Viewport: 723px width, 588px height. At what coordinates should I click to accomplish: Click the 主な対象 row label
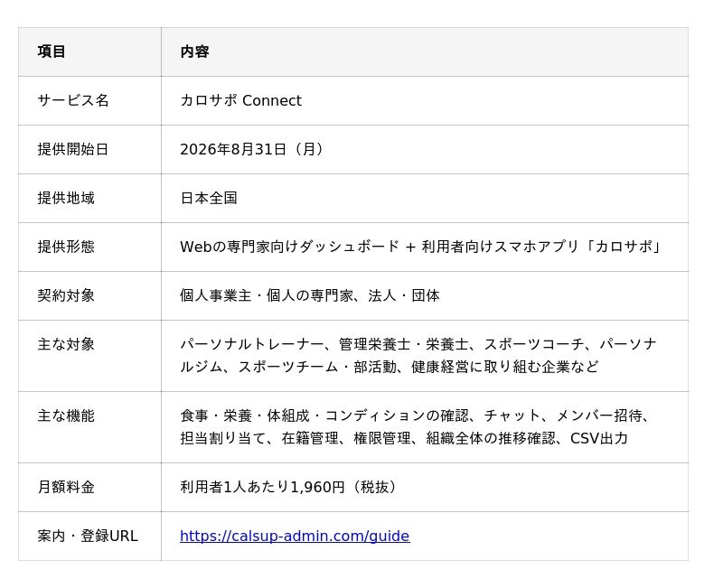tap(66, 344)
